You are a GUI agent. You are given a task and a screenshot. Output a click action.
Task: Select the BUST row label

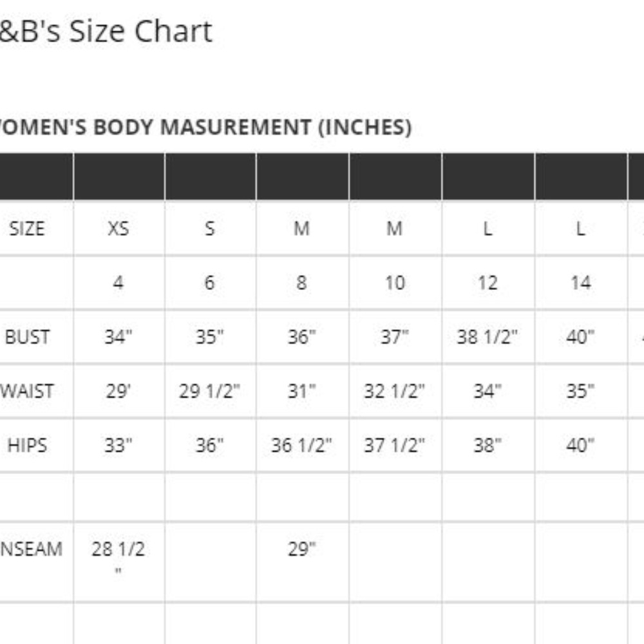pos(27,337)
